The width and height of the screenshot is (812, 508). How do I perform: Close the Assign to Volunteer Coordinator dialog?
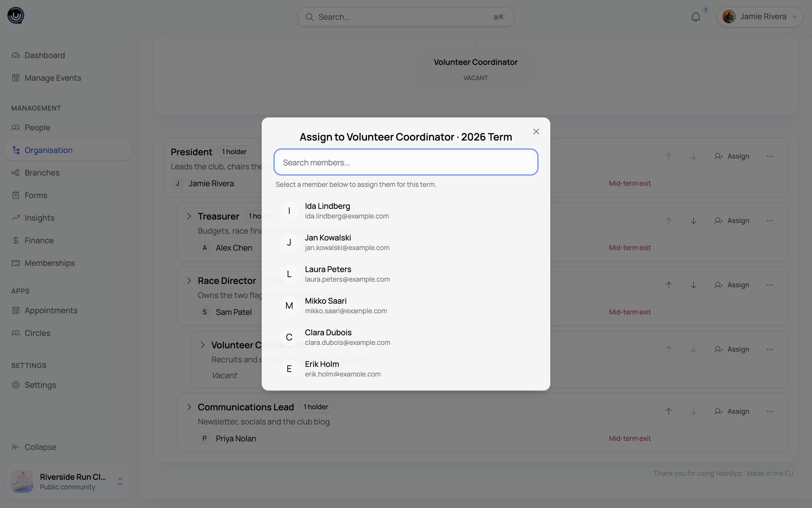[x=536, y=132]
